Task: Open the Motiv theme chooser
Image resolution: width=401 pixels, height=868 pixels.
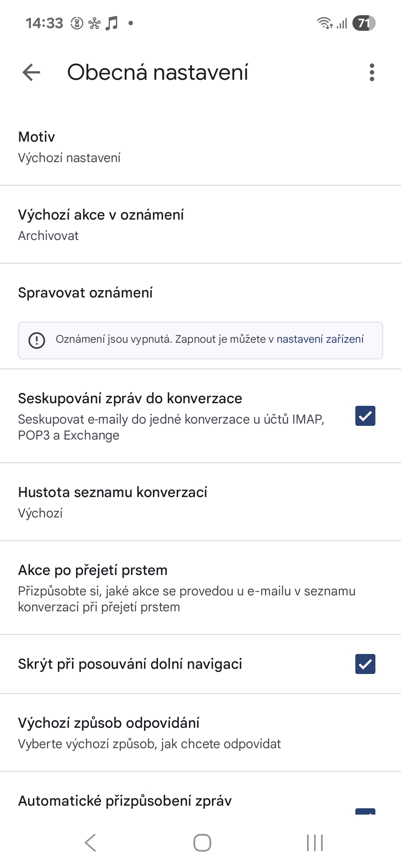Action: [x=200, y=147]
